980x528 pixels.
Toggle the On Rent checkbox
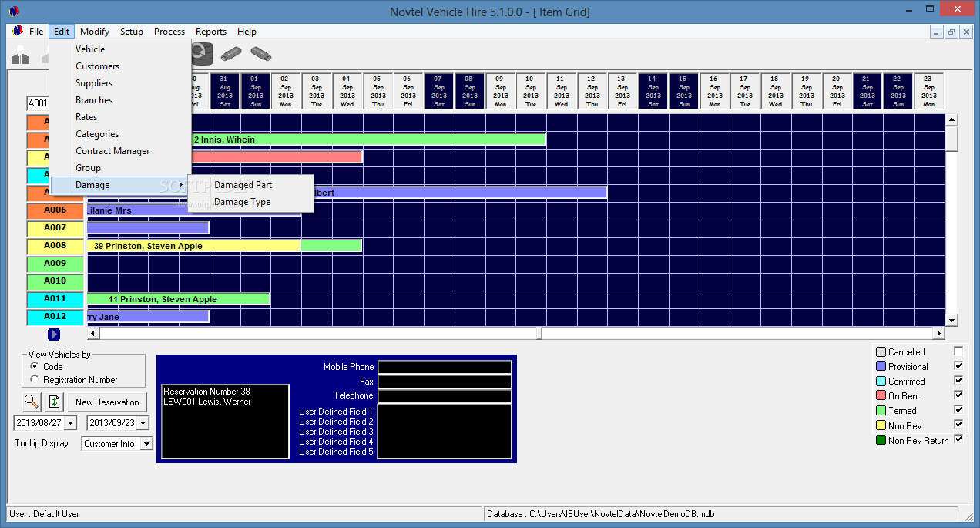[958, 395]
